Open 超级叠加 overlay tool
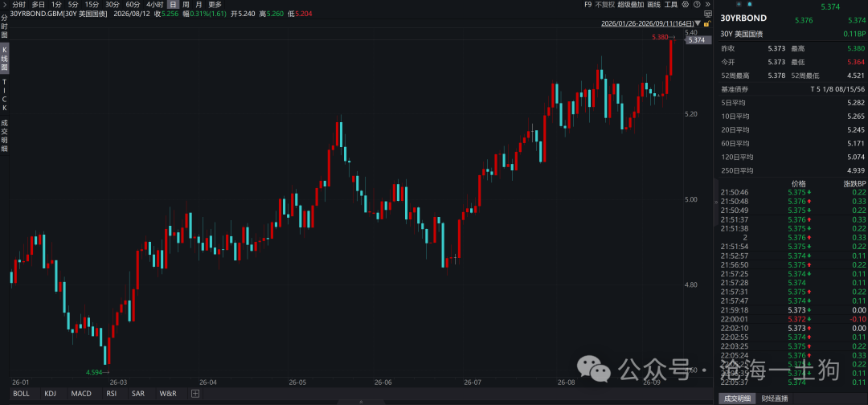Viewport: 868px width, 405px height. [x=631, y=4]
